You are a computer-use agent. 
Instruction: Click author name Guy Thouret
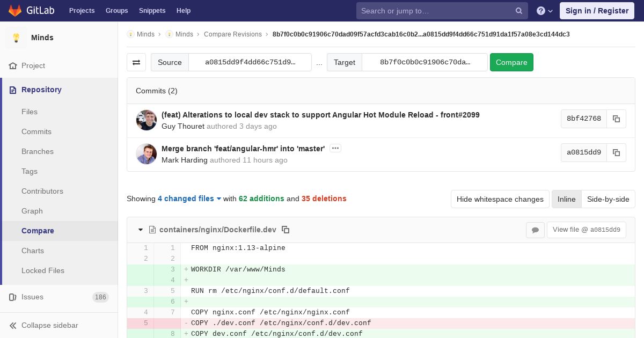183,126
